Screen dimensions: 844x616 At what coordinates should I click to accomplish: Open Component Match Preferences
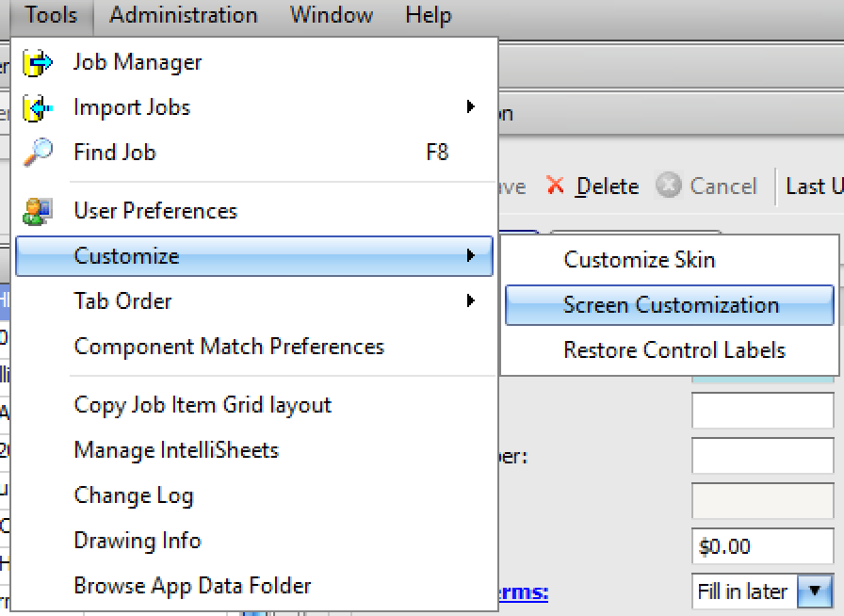click(x=229, y=347)
